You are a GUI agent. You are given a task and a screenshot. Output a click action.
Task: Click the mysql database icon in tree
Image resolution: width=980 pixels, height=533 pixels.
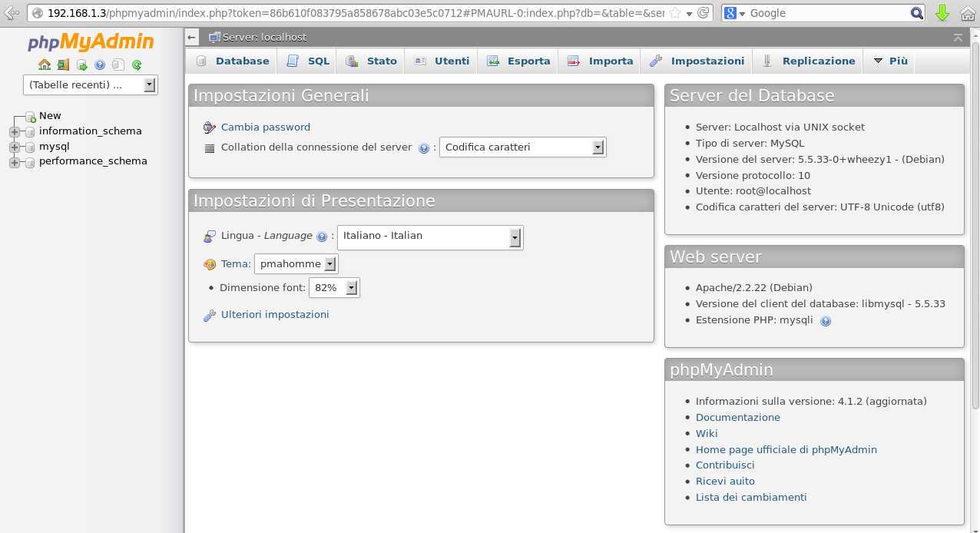point(31,147)
